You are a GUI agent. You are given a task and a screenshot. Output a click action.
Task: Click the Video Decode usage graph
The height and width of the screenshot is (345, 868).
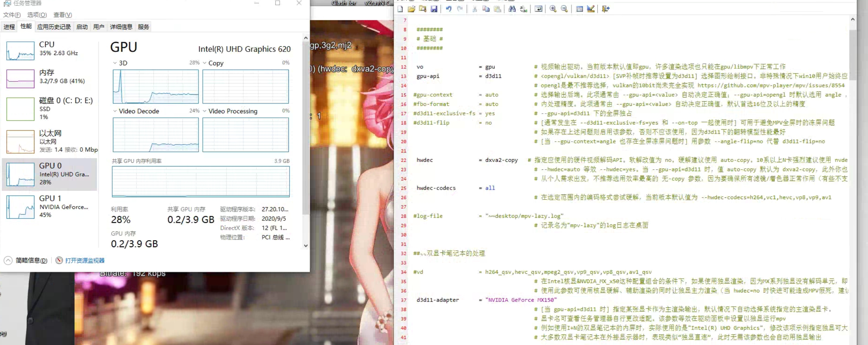pos(156,135)
